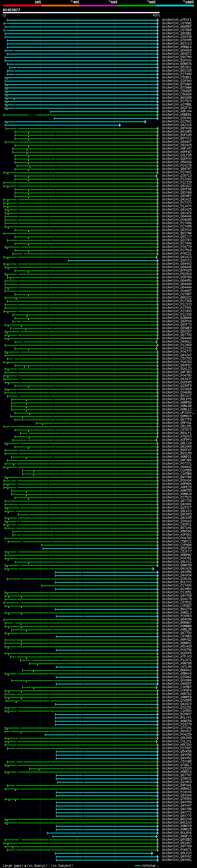197x868 pixels.
Task: Open the truncated UniRef100_UPI000.. entry
Action: point(178,413)
